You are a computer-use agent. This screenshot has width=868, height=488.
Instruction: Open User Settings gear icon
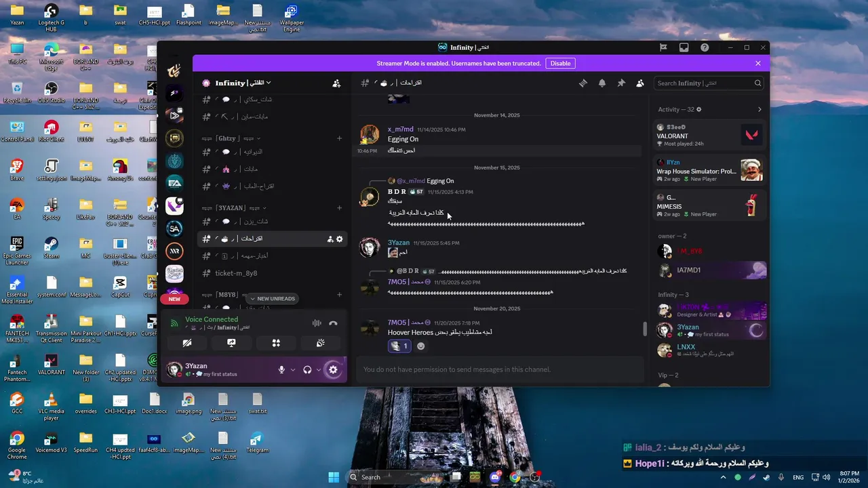click(x=333, y=369)
